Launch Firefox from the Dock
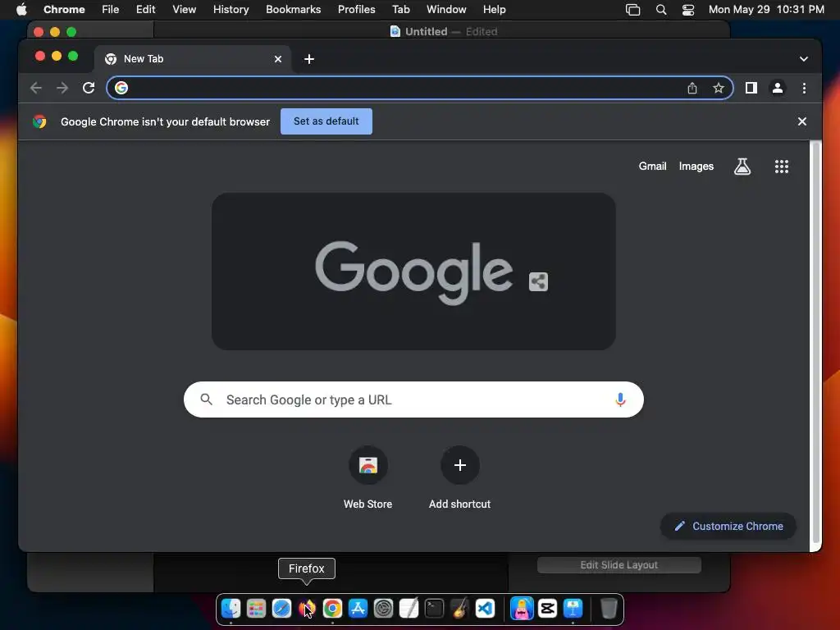The height and width of the screenshot is (630, 840). (307, 609)
